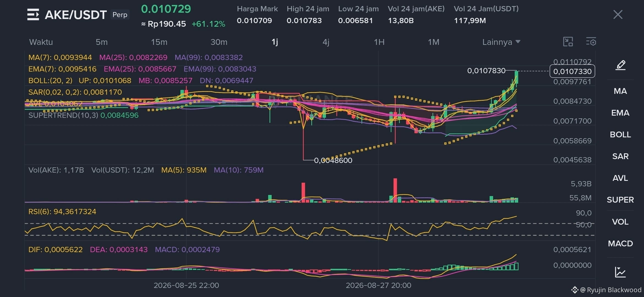Viewport: 644px width, 297px height.
Task: Open the line chart icon in sidebar
Action: click(620, 272)
